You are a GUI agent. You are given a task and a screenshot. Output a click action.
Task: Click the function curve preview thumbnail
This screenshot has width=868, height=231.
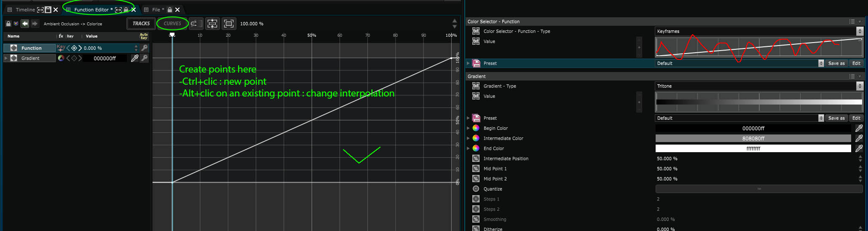[x=759, y=47]
